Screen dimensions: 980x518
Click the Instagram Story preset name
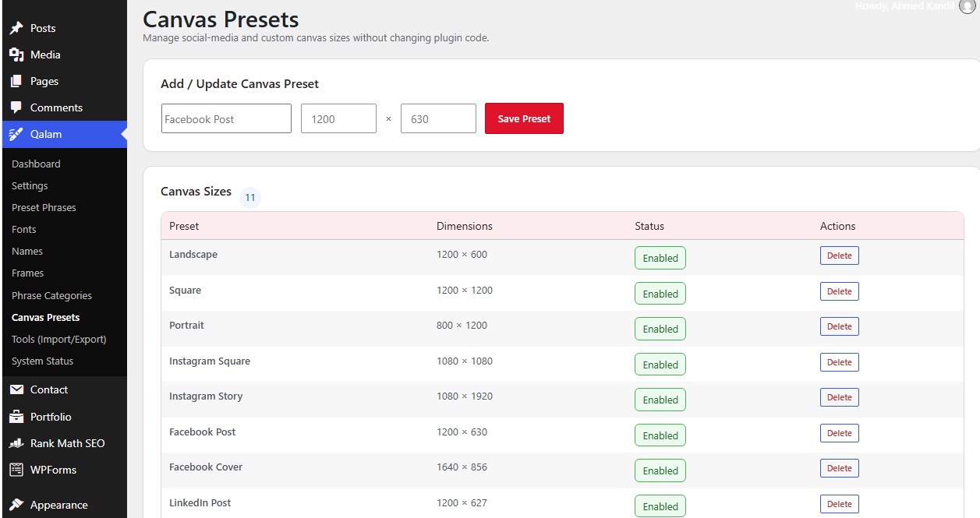tap(206, 396)
